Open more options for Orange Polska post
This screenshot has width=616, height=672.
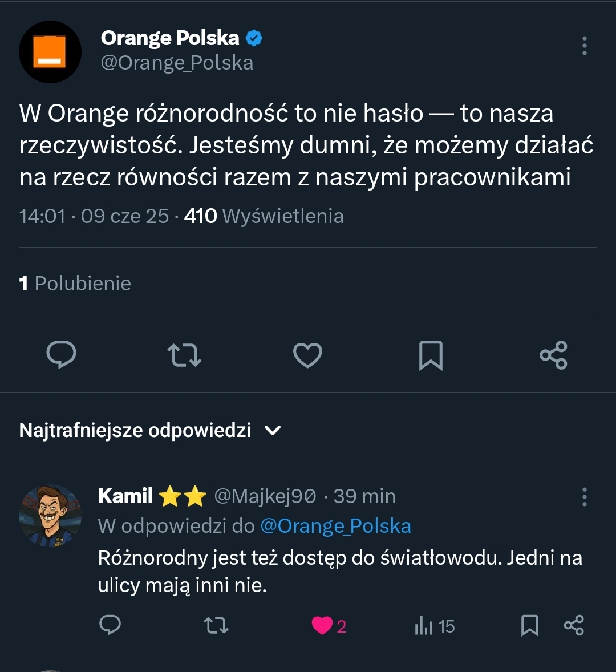coord(584,46)
